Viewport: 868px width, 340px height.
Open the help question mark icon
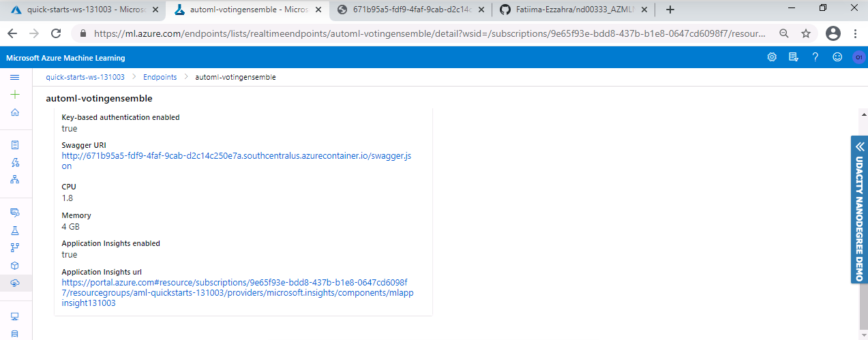[x=815, y=57]
